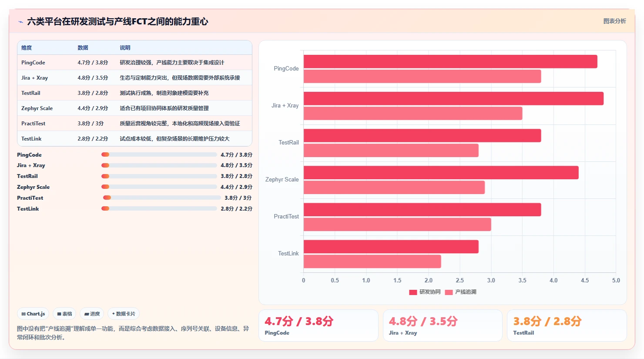Screen dimensions: 644x359
Task: Click the TestLink 研发协同 dark chart bar
Action: pyautogui.click(x=391, y=246)
